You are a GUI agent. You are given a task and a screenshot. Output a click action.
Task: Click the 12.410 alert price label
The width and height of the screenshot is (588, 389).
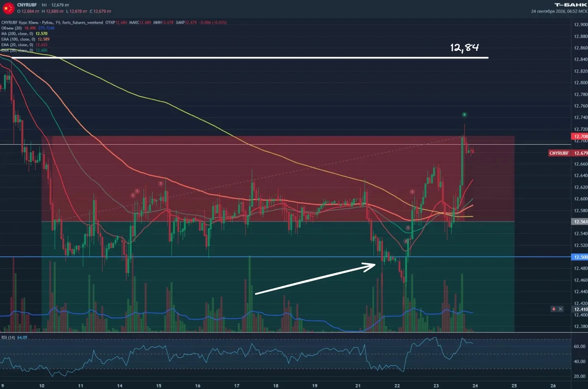point(580,309)
